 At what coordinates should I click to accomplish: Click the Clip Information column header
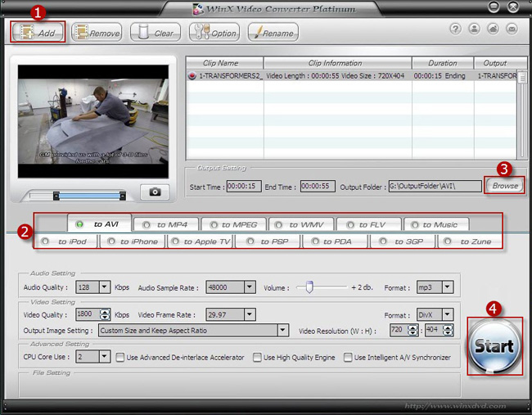337,63
